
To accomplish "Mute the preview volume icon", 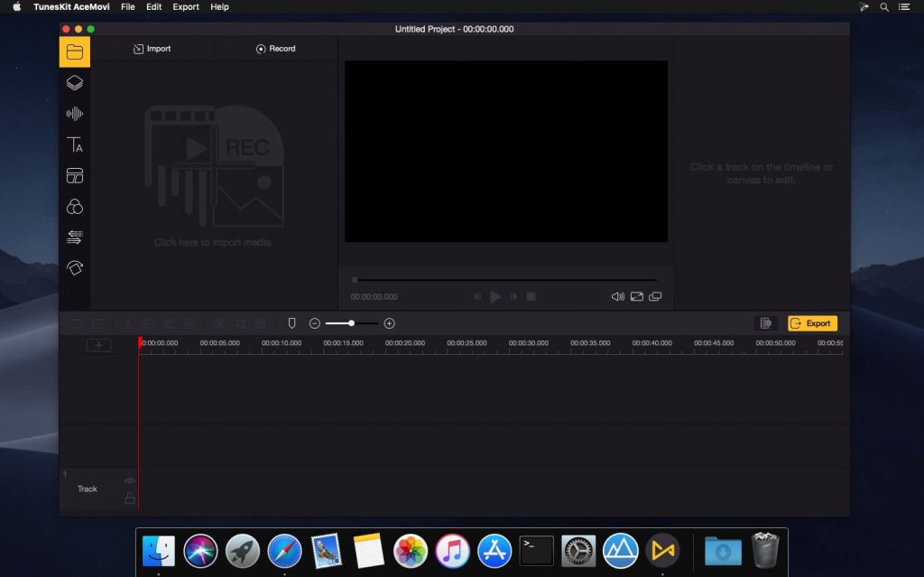I will click(x=618, y=296).
